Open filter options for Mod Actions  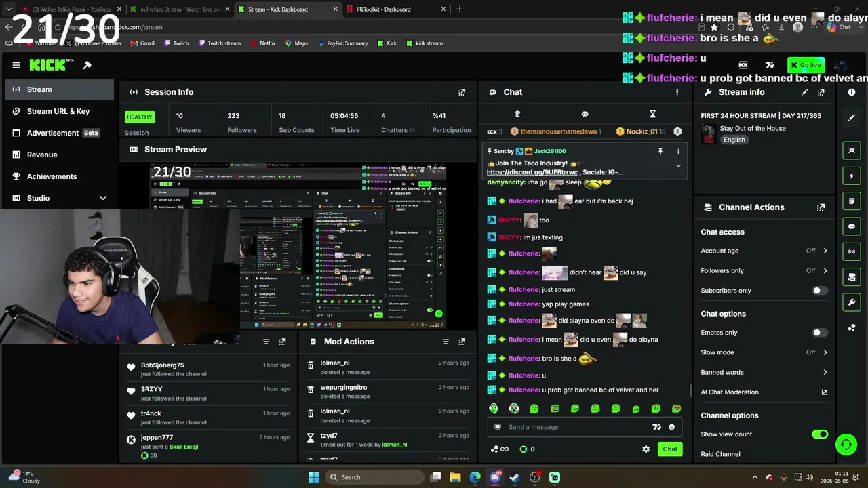click(446, 342)
